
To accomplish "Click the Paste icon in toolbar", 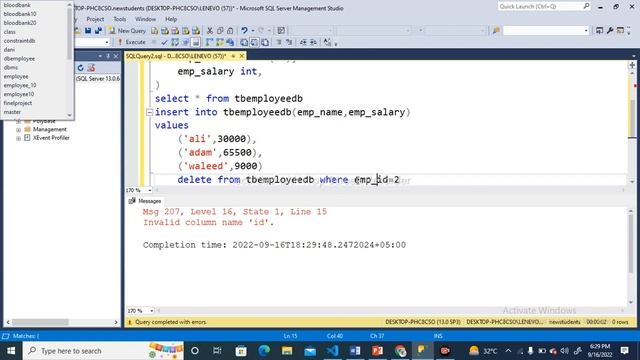I will pos(230,31).
